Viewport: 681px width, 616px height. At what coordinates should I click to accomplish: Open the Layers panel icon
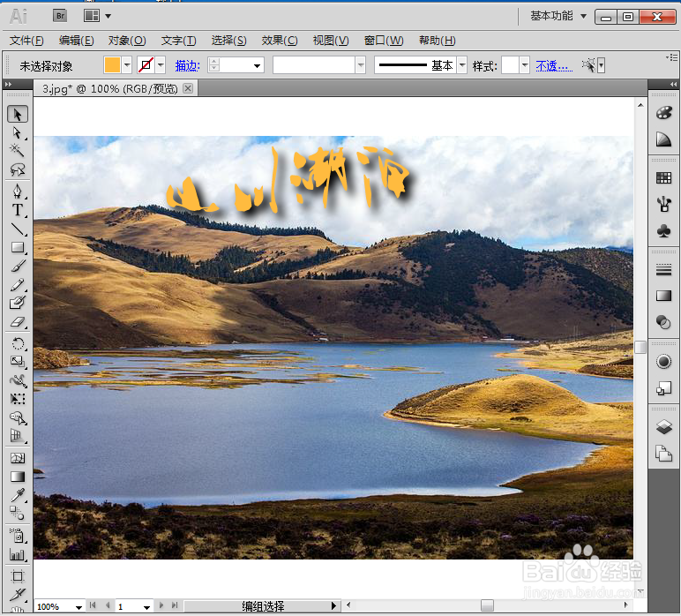663,427
